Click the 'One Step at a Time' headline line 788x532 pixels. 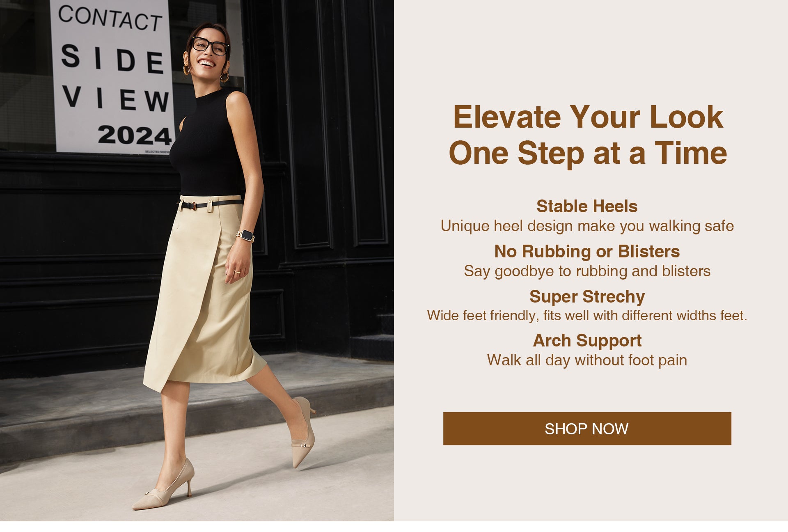click(x=588, y=154)
